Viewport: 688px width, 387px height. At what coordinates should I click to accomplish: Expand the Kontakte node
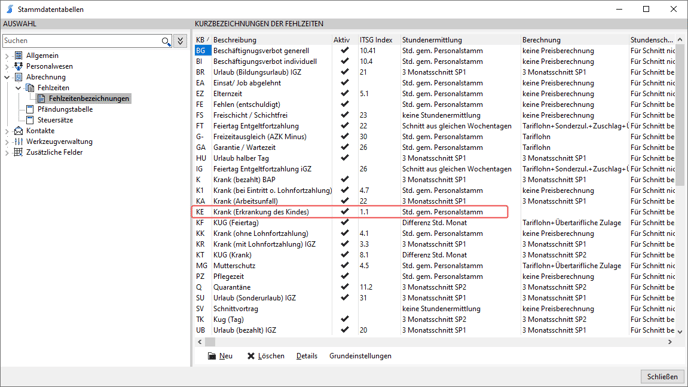[x=7, y=131]
